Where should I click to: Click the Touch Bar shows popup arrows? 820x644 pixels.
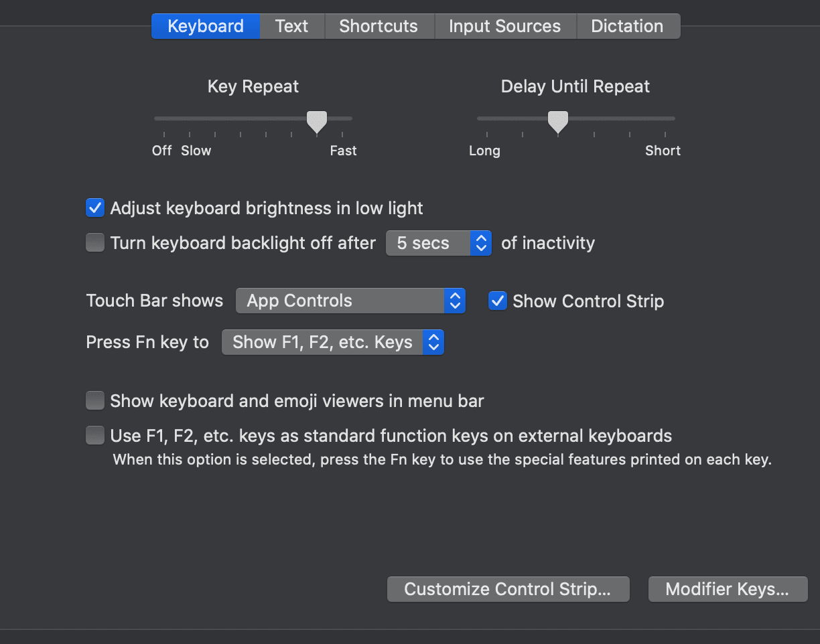tap(454, 301)
